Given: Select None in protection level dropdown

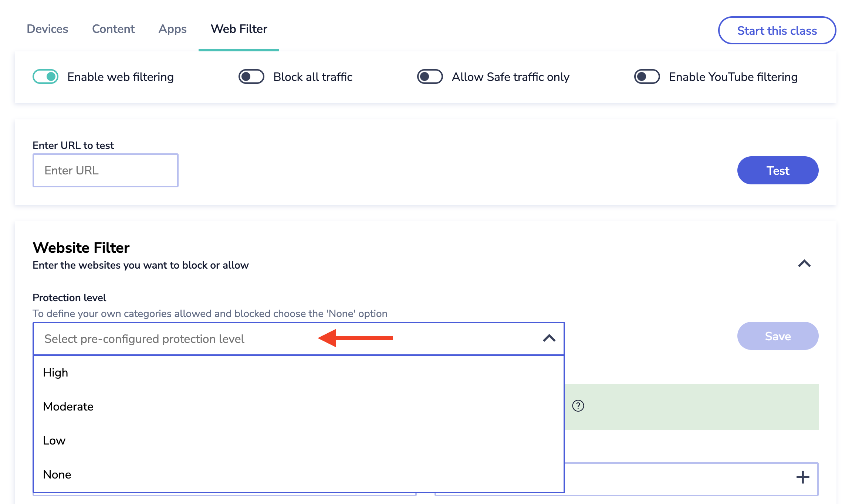Looking at the screenshot, I should [57, 474].
